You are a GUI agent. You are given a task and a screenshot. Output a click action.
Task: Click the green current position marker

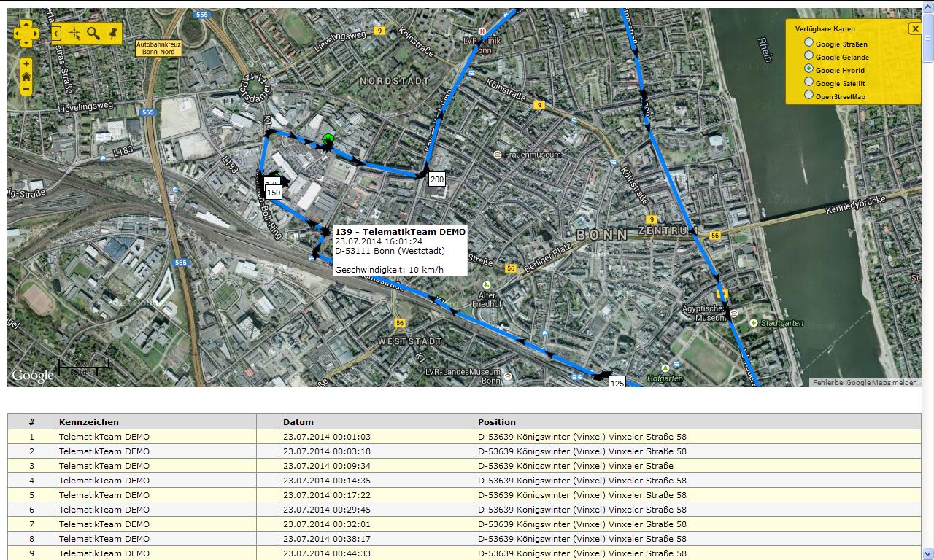(328, 139)
